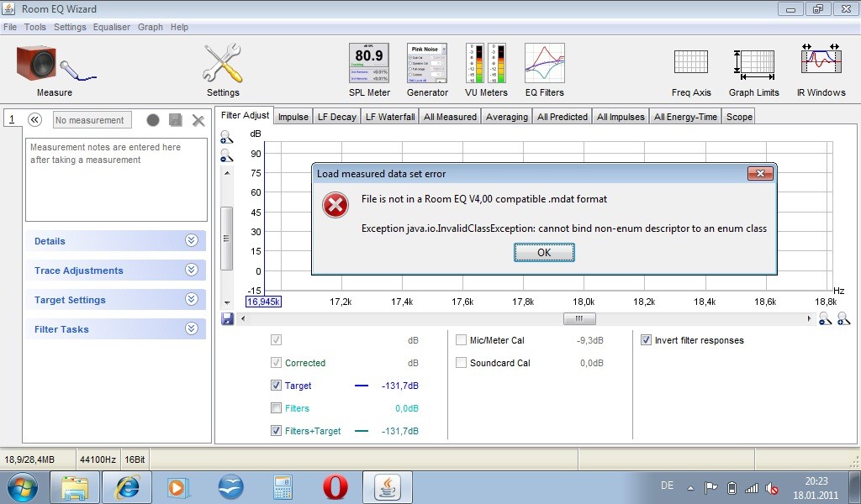Select the All Measured tab
Image resolution: width=861 pixels, height=504 pixels.
click(451, 117)
